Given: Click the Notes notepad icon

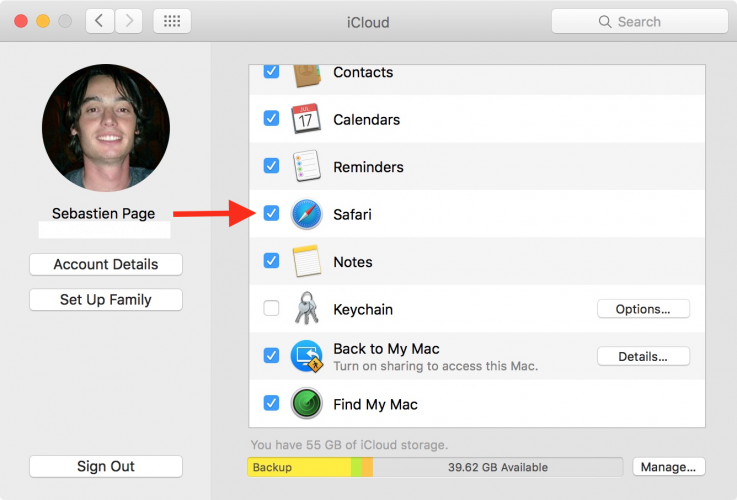Looking at the screenshot, I should tap(306, 261).
